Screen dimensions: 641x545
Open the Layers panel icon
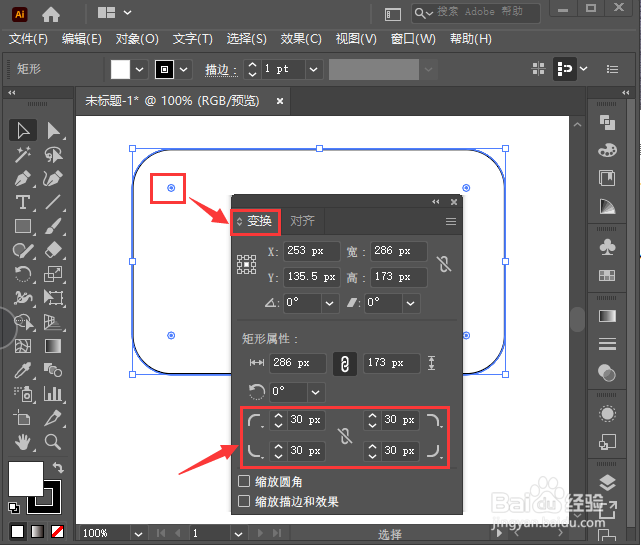coord(607,483)
